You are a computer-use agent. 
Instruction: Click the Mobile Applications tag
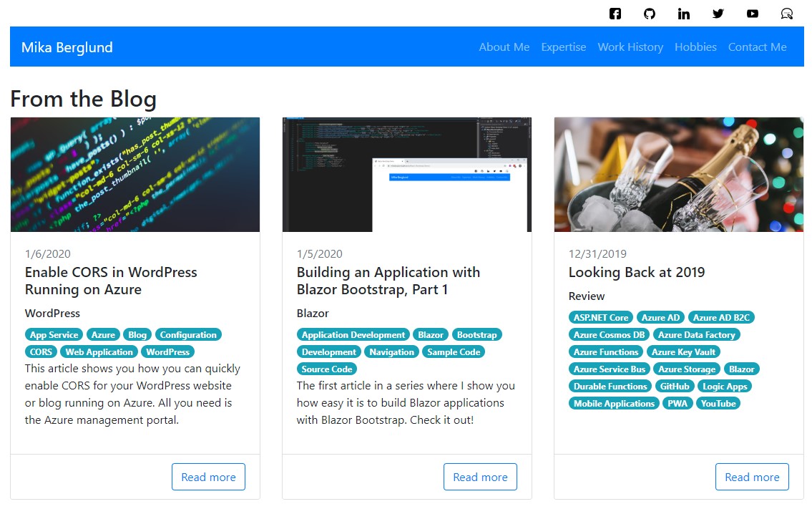click(x=614, y=403)
